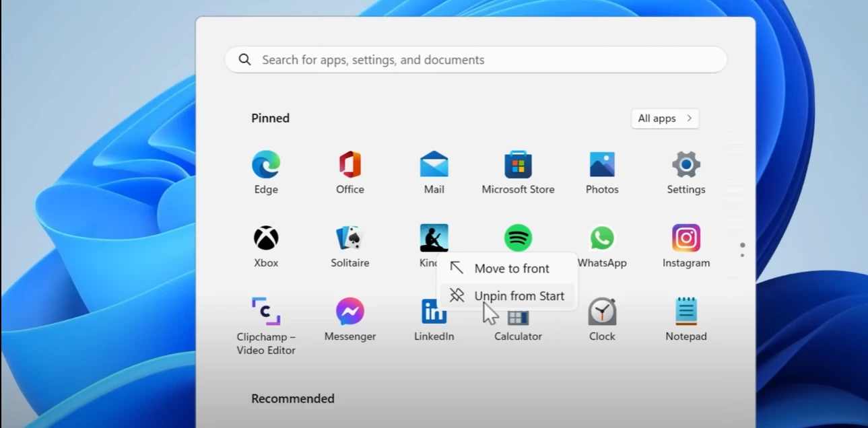Go to next pinned apps page dot
The height and width of the screenshot is (428, 868).
pos(742,256)
